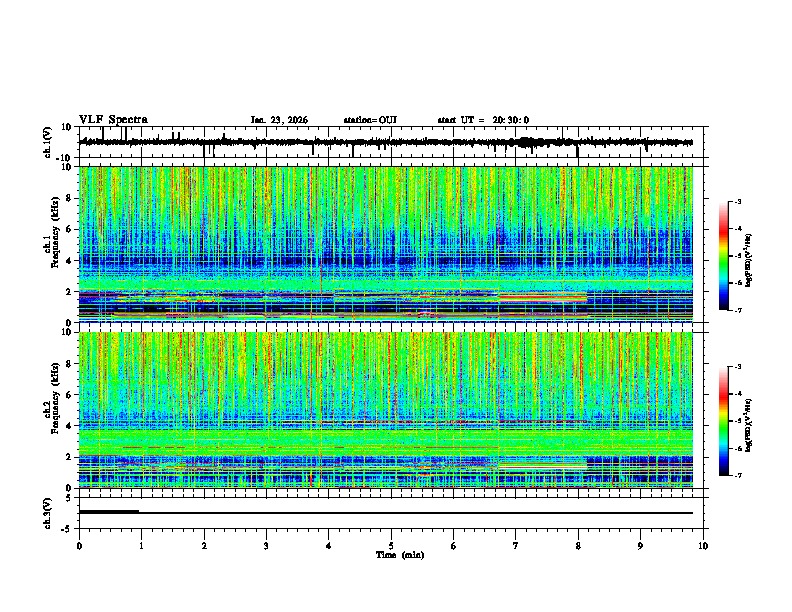The width and height of the screenshot is (792, 612).
Task: Click the ch.1 voltage waveform trace
Action: tap(386, 142)
